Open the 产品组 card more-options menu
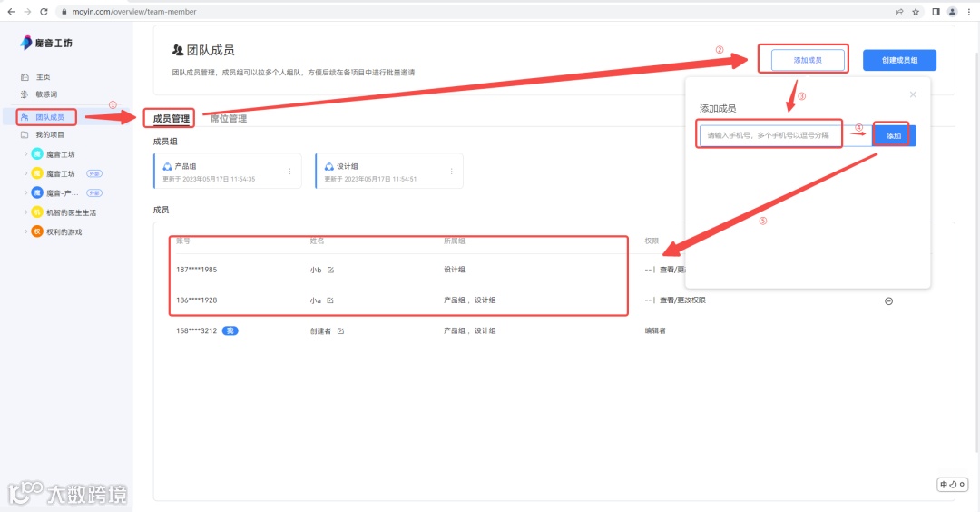 point(289,172)
